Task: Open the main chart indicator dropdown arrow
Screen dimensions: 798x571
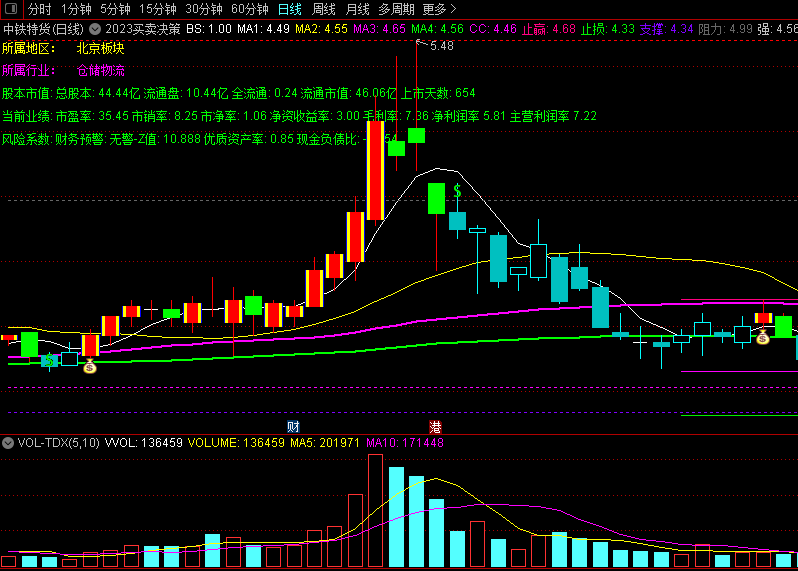Action: (95, 29)
